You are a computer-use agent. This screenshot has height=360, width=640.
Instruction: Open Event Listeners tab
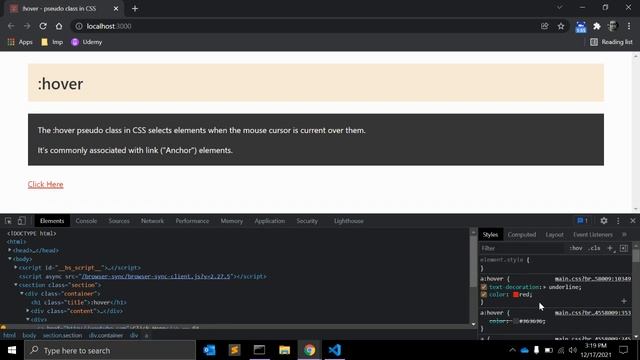click(593, 235)
